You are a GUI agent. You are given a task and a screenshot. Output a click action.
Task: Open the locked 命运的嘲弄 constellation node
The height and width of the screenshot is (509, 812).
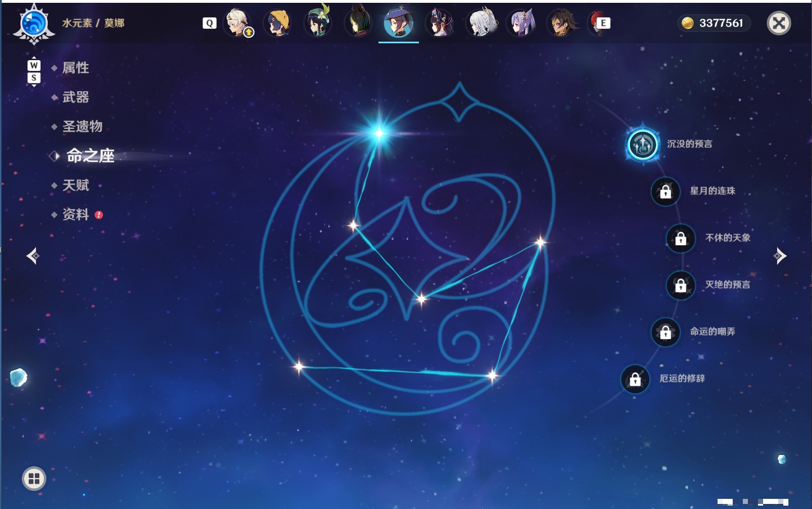(665, 332)
